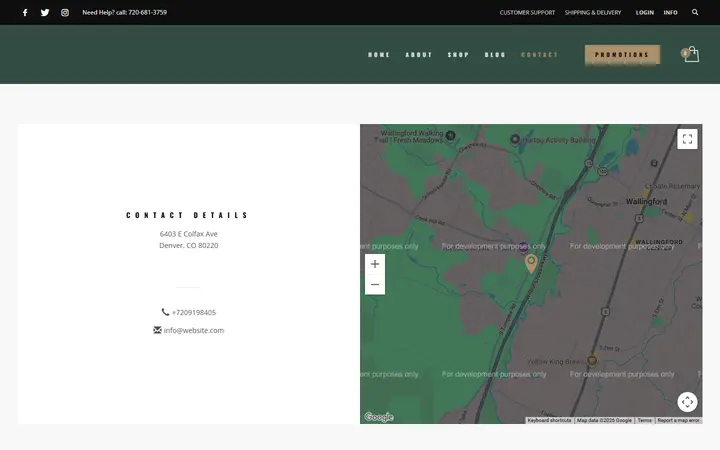Open the Shop menu item
720x450 pixels.
458,55
